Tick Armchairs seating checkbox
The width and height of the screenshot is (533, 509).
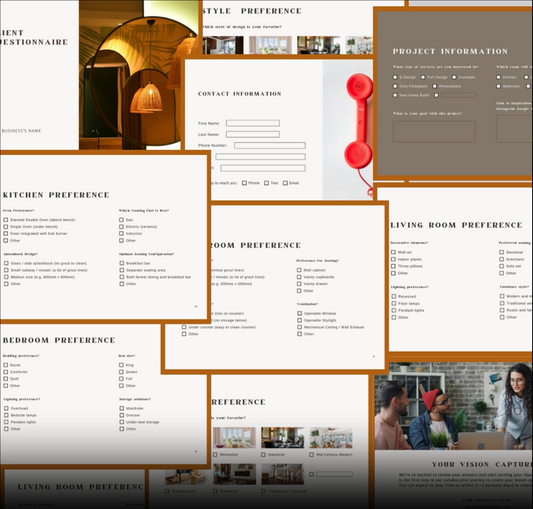pyautogui.click(x=502, y=259)
